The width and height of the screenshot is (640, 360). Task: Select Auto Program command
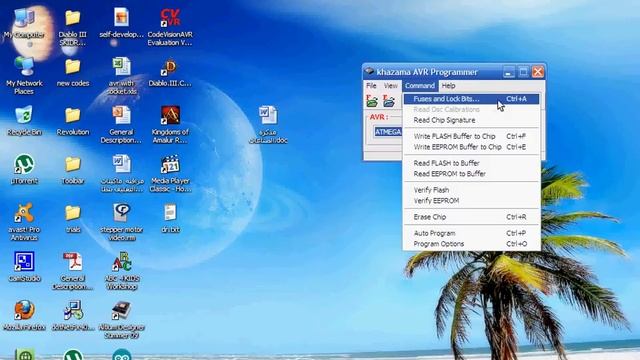471,233
